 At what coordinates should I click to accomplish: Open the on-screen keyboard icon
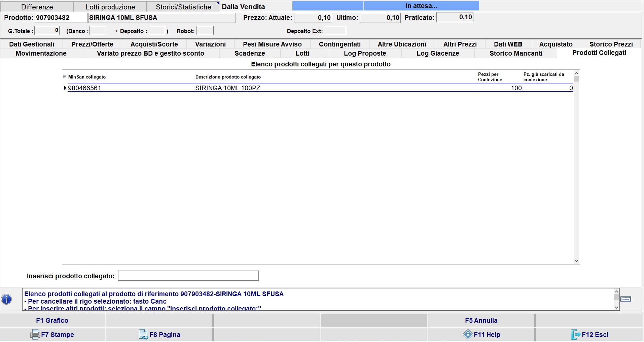pyautogui.click(x=626, y=299)
